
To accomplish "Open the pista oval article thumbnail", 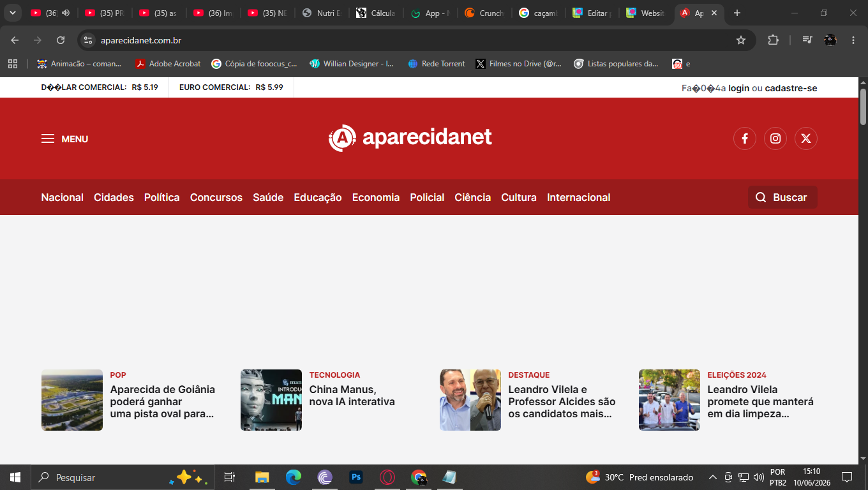I will click(x=72, y=400).
